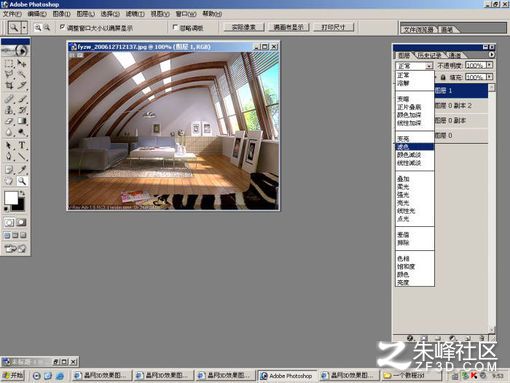Choose 叠加 from the blend mode list
The width and height of the screenshot is (510, 383).
pyautogui.click(x=403, y=179)
